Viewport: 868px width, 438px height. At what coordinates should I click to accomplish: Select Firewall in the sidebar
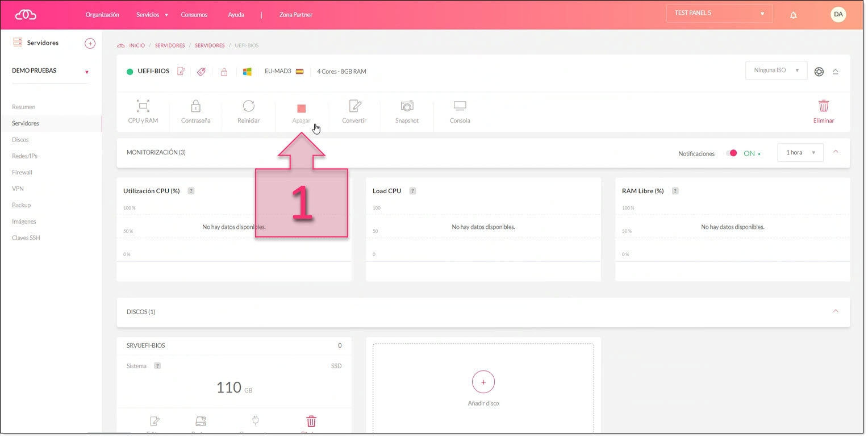(x=22, y=172)
